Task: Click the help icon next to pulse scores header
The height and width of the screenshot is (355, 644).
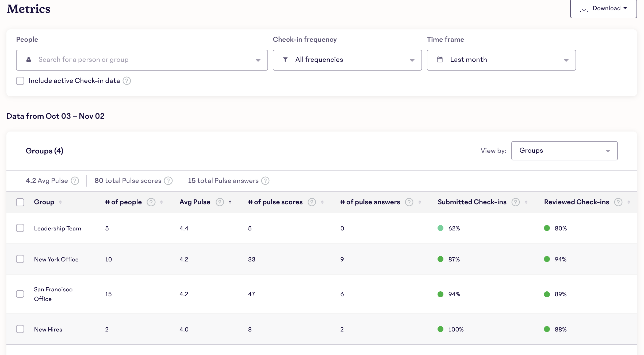Action: point(312,202)
